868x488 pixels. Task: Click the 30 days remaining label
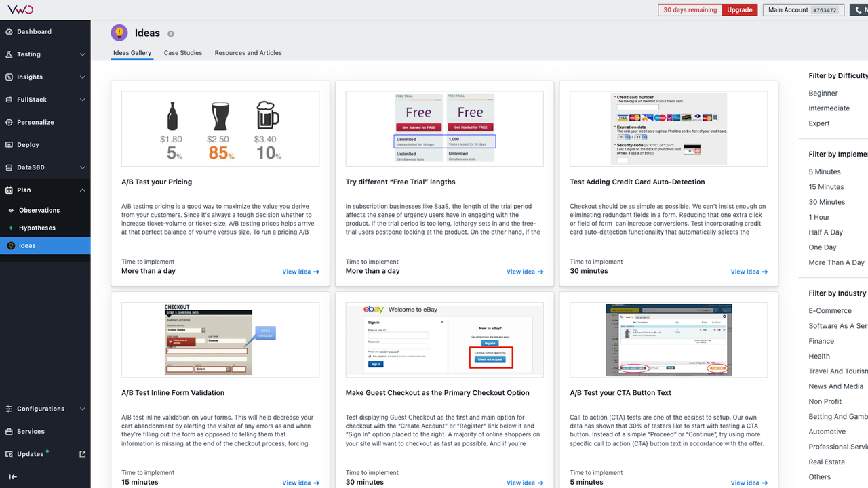690,10
